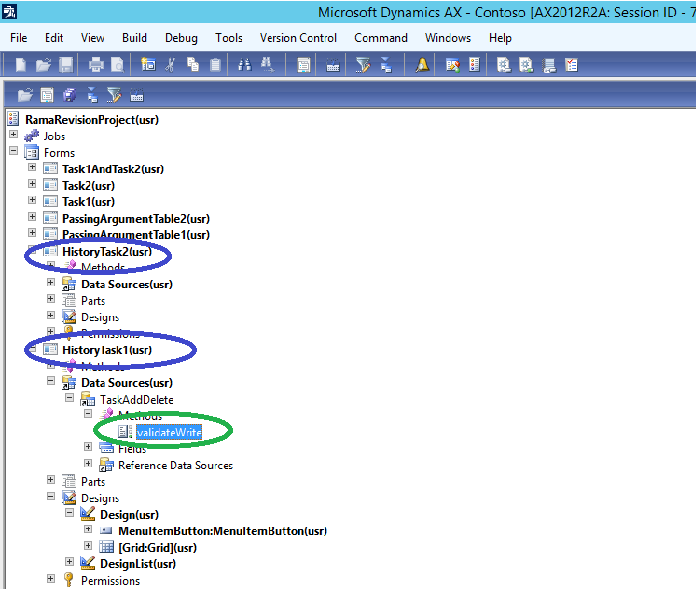Click the Compile icon in main toolbar
698x600 pixels.
333,65
